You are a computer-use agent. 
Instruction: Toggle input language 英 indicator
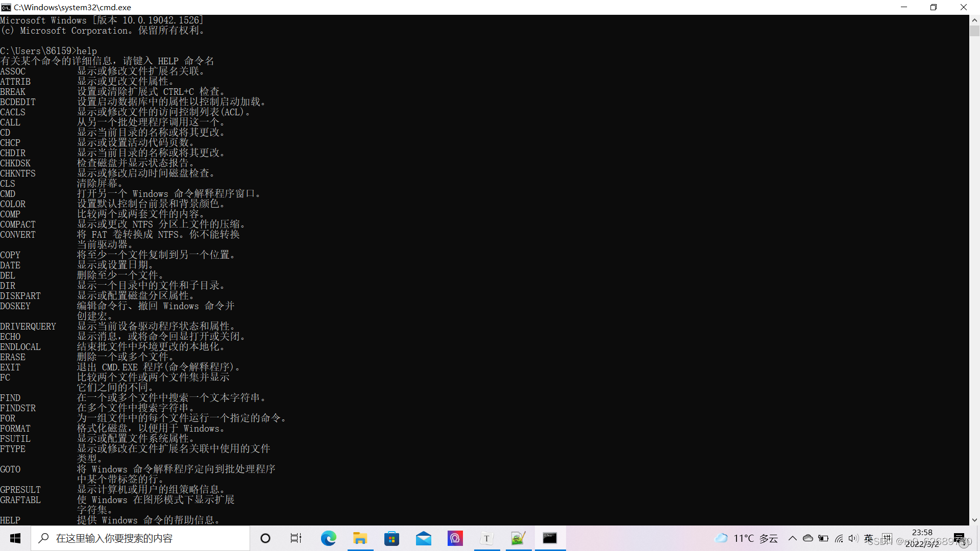(869, 538)
